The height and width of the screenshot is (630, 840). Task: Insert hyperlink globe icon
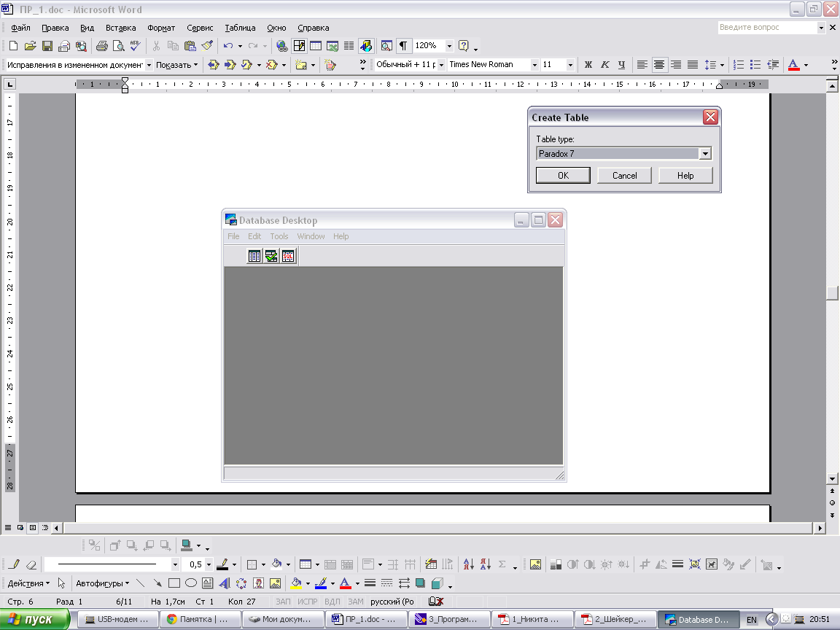(281, 46)
